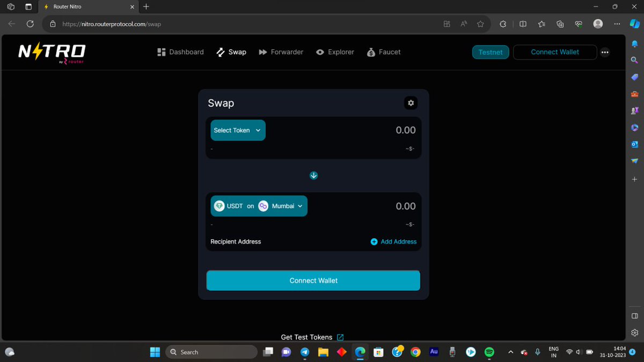Image resolution: width=644 pixels, height=362 pixels.
Task: Add a sidebar app with plus icon
Action: coord(634,179)
